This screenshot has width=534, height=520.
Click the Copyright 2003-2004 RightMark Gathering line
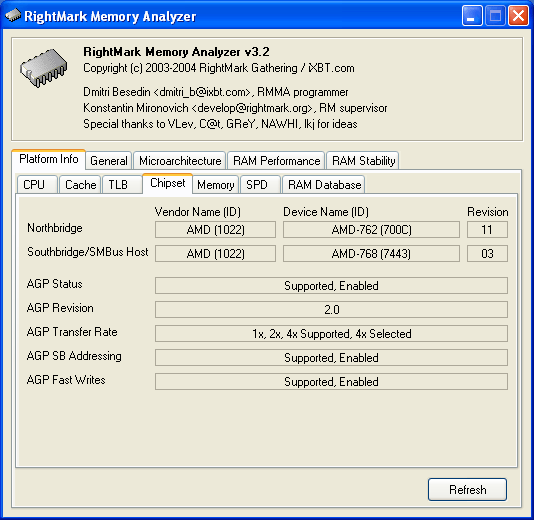(x=219, y=68)
